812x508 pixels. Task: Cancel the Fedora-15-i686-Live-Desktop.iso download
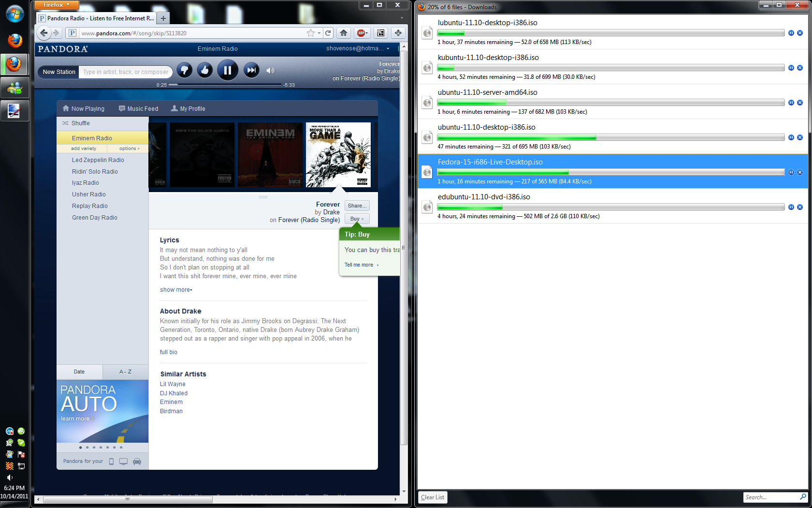point(800,172)
